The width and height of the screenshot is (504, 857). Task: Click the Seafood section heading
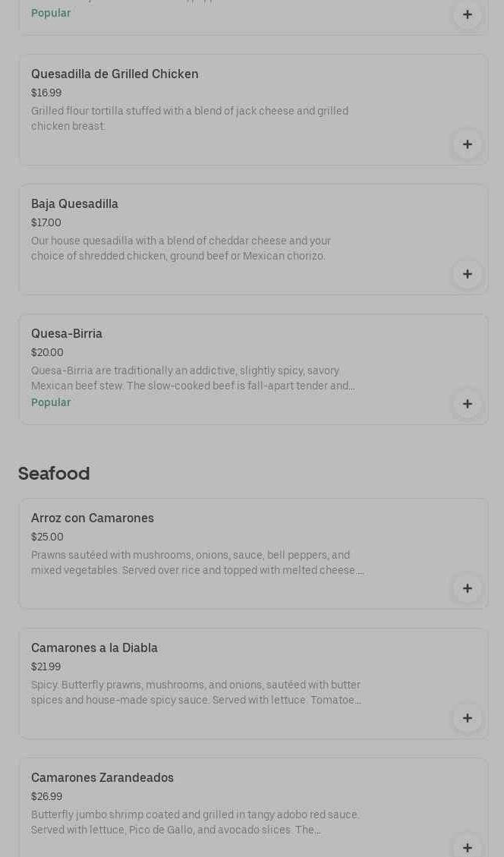pyautogui.click(x=54, y=474)
